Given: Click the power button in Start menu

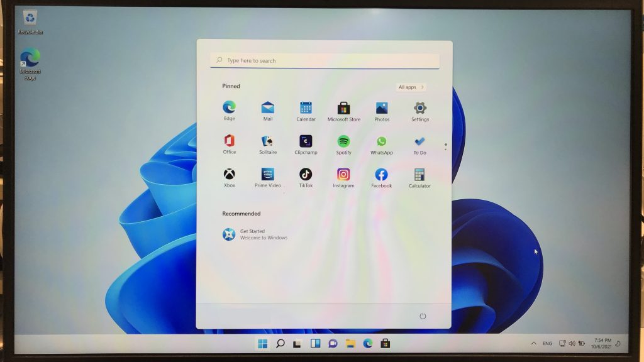Looking at the screenshot, I should (x=423, y=316).
